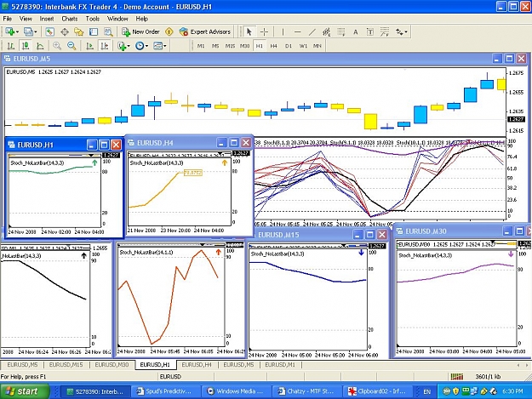Open the Navigator panel with star folder icon

79,31
